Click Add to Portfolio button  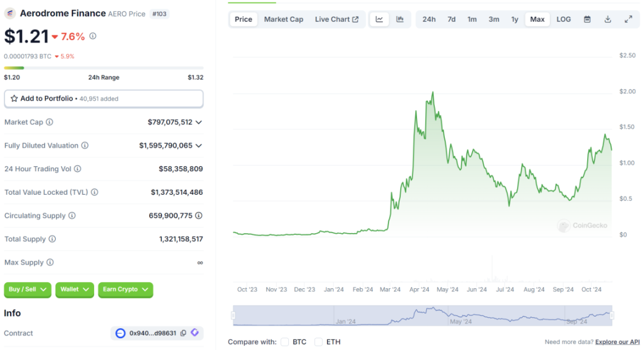[103, 99]
